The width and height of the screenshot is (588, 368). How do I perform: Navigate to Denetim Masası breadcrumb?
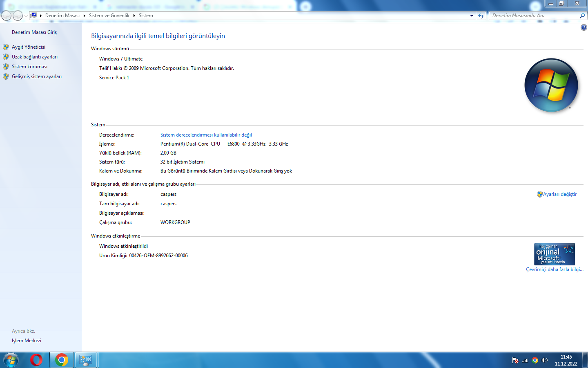tap(62, 16)
